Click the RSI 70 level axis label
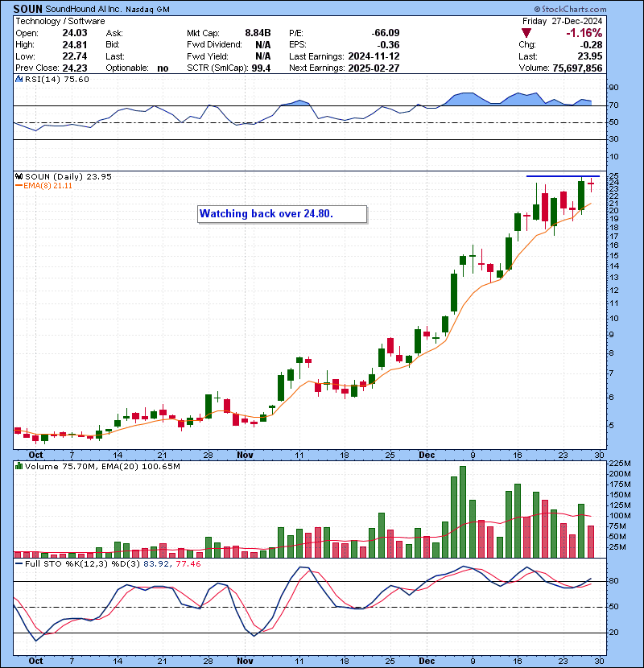This screenshot has width=644, height=668. [x=613, y=105]
